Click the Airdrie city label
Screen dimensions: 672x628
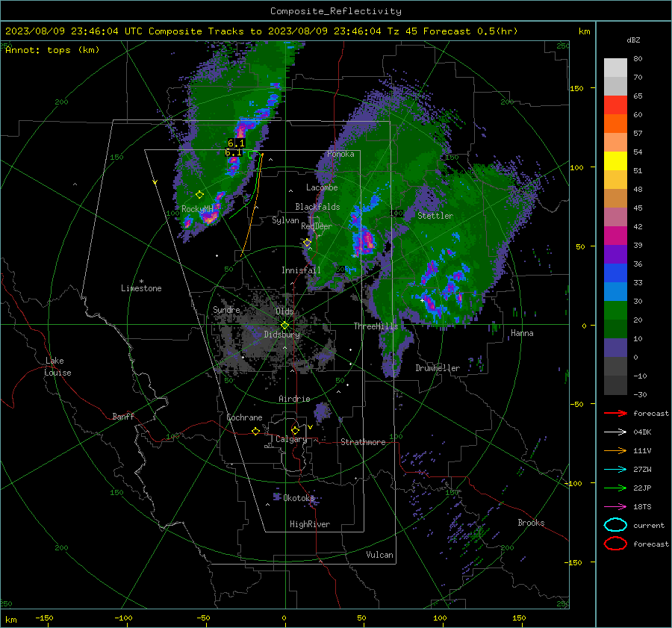click(x=294, y=399)
